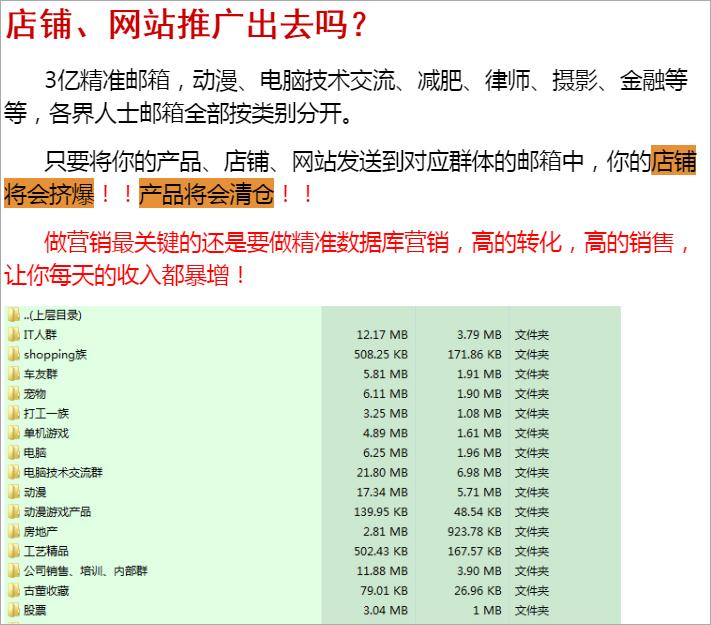Click the 508.25 KB size value
711x625 pixels.
(x=381, y=354)
